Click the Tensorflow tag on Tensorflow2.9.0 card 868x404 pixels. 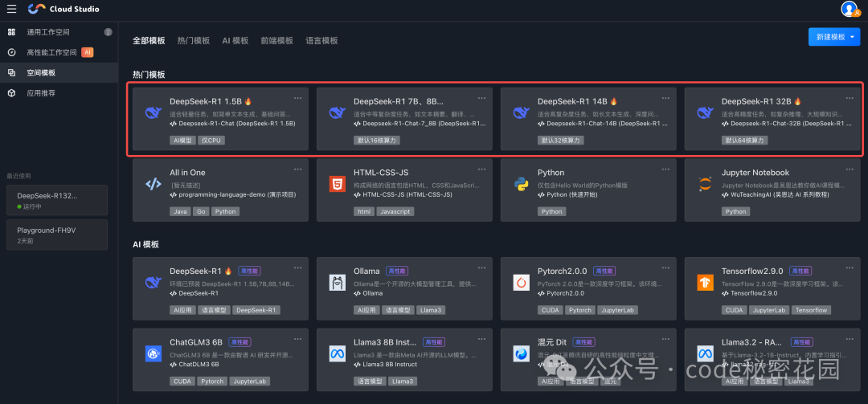[x=812, y=311]
